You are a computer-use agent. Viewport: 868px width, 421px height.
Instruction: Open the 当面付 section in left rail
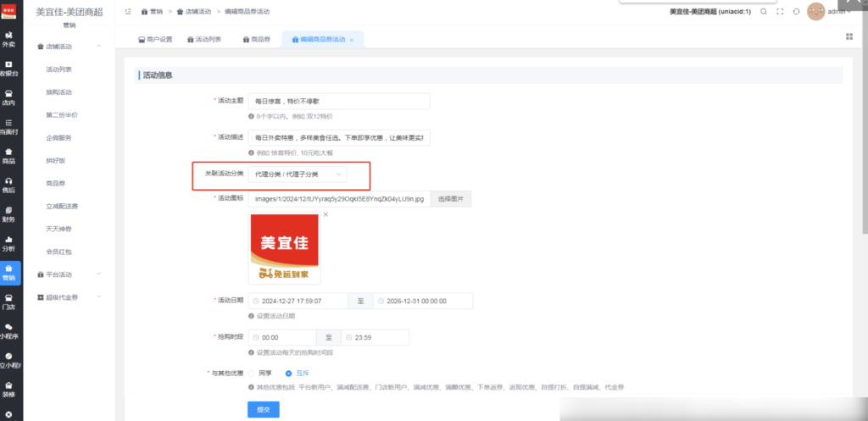click(x=8, y=127)
